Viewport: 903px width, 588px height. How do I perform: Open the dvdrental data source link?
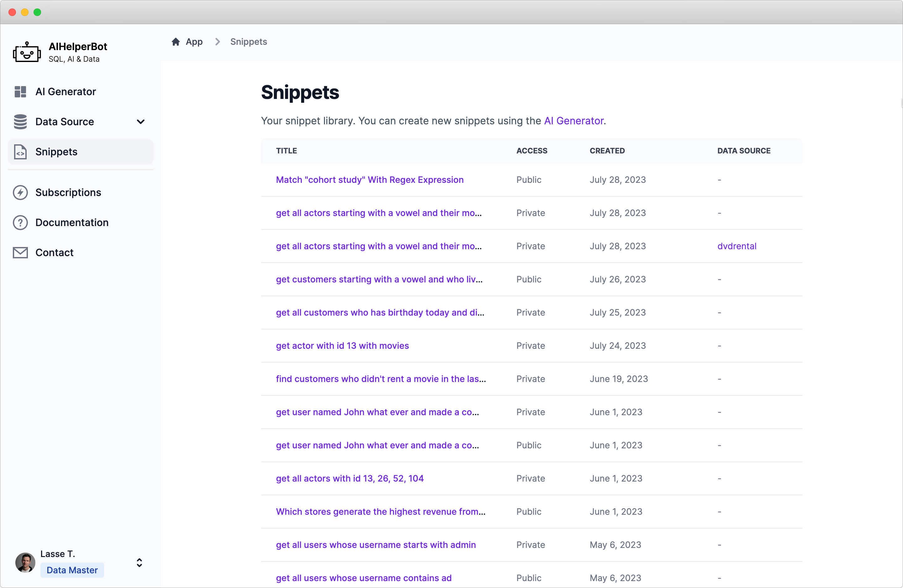(x=736, y=246)
